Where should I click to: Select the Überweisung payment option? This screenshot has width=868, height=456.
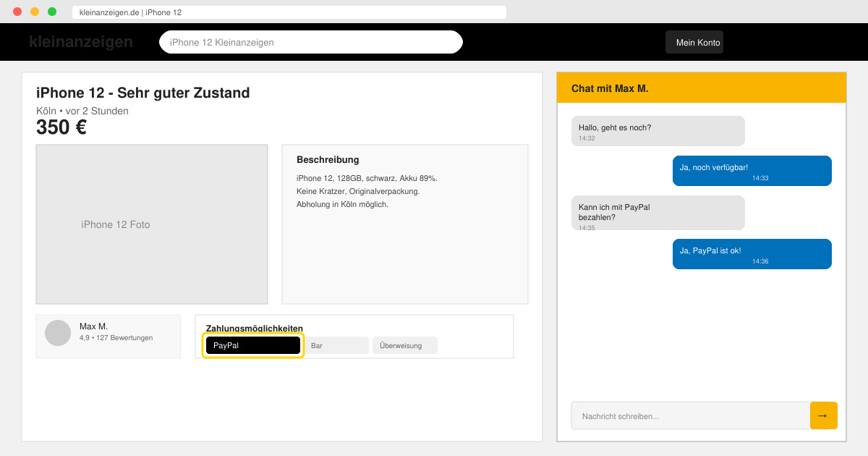[x=405, y=345]
